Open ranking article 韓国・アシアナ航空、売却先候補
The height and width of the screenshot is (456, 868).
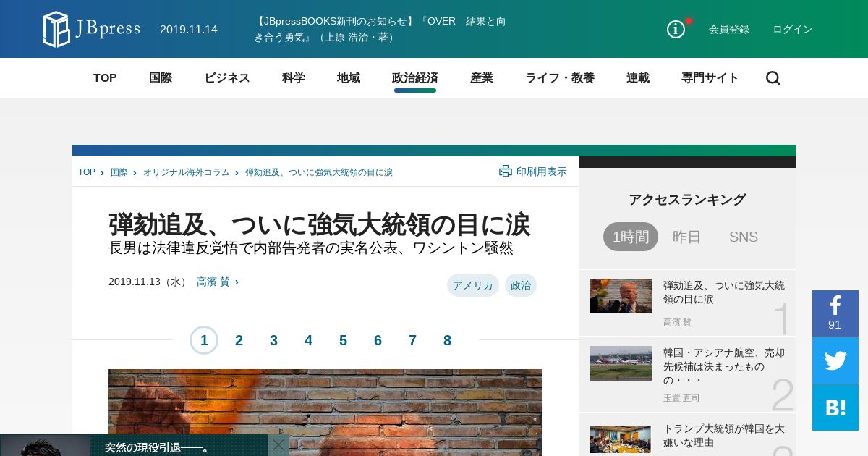pos(724,366)
